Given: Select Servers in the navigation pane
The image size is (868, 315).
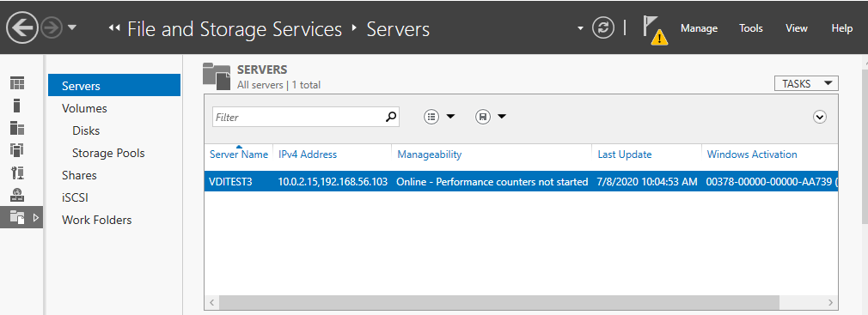Looking at the screenshot, I should tap(114, 86).
